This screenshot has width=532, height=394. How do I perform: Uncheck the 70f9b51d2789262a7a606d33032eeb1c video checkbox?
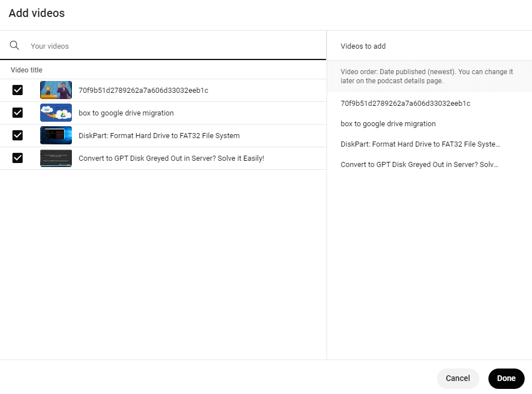tap(18, 90)
